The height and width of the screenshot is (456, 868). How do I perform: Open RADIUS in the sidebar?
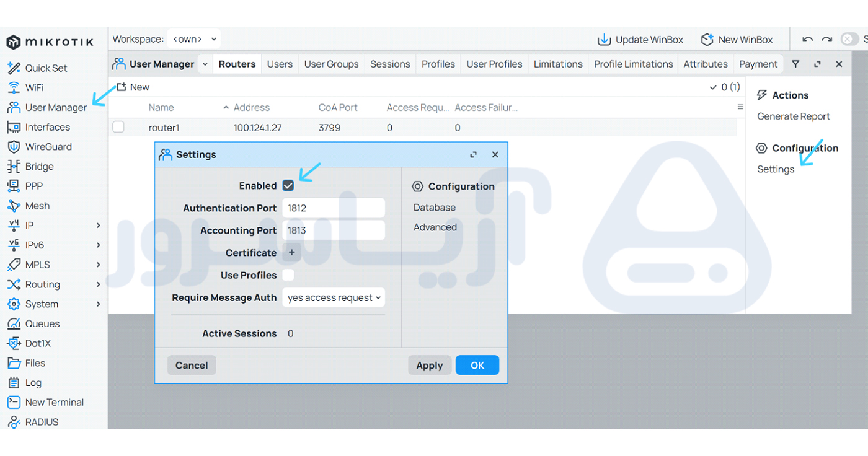tap(33, 423)
